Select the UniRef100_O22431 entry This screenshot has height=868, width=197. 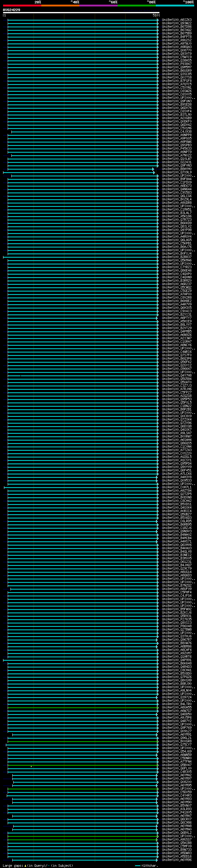(177, 162)
